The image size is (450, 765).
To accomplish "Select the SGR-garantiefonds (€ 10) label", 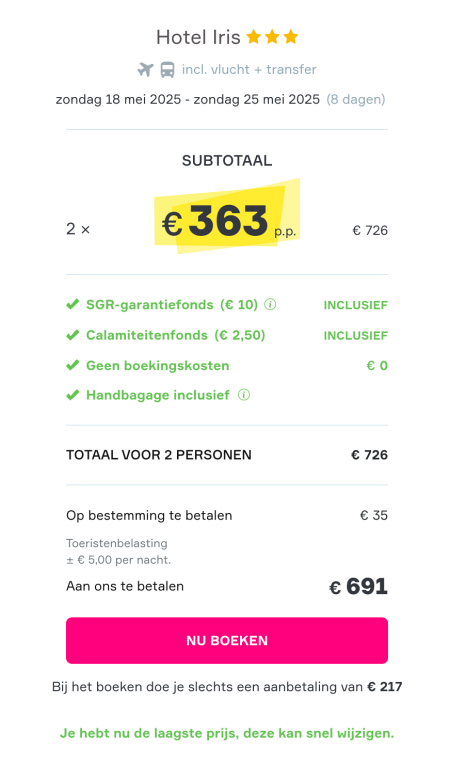I will pos(172,304).
